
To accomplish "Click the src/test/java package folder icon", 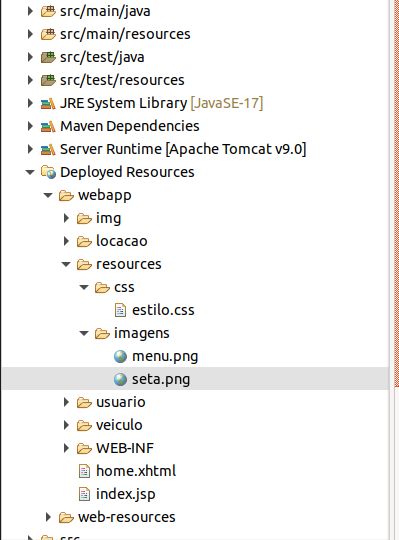I will 48,57.
